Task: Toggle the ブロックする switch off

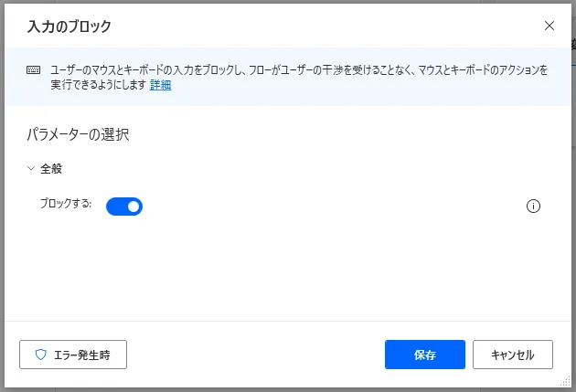Action: tap(124, 207)
